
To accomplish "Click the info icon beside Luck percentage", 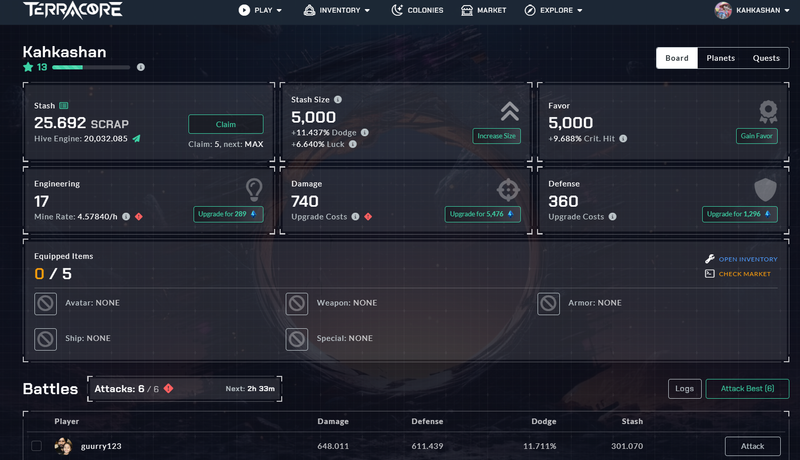I will [352, 144].
